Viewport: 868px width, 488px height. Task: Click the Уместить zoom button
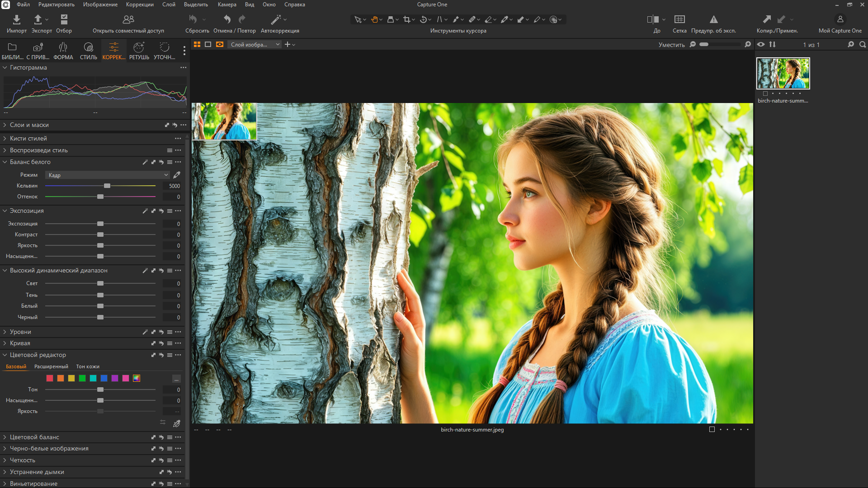(x=671, y=45)
